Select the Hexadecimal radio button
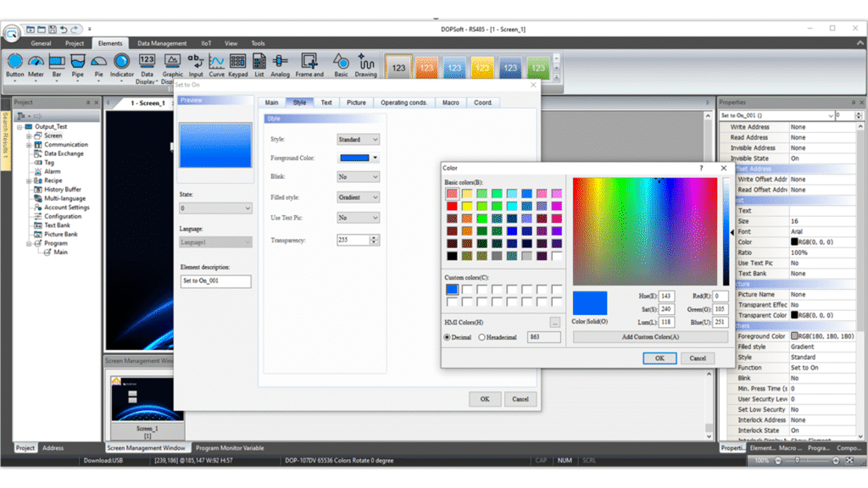Viewport: 868px width, 488px height. click(x=482, y=337)
